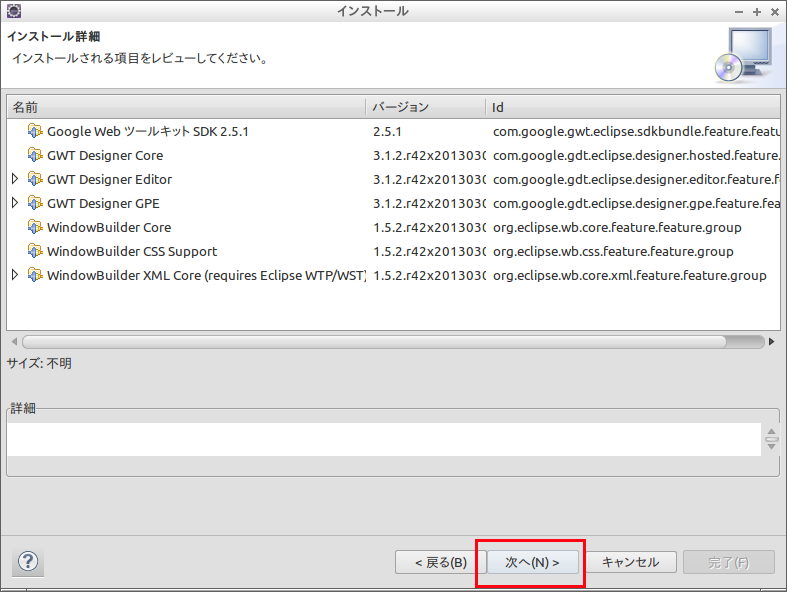Click the org.eclipse.wb.core.xml.feature Id cell
The width and height of the screenshot is (787, 592).
tap(629, 276)
